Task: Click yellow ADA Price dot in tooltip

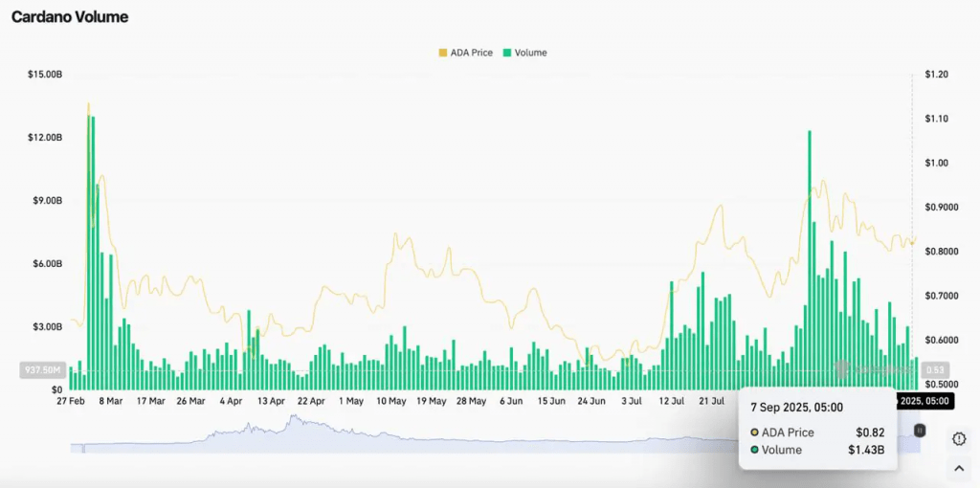Action: click(755, 433)
